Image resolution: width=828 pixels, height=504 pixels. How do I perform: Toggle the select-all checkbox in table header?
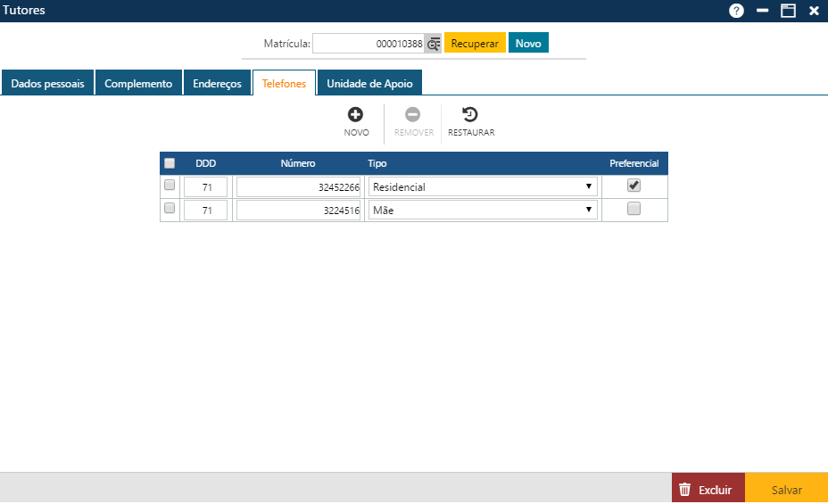click(170, 163)
